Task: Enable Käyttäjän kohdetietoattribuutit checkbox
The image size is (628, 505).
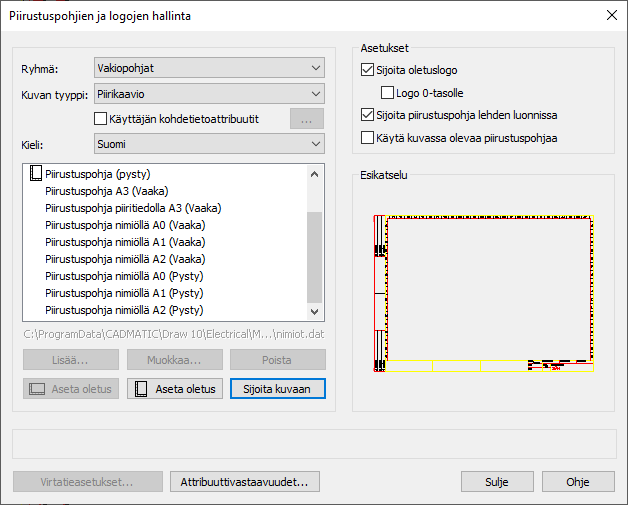Action: (x=100, y=119)
